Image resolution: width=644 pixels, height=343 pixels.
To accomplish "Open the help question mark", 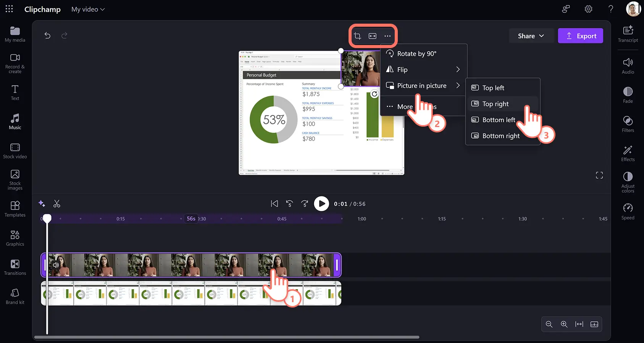I will tap(611, 9).
